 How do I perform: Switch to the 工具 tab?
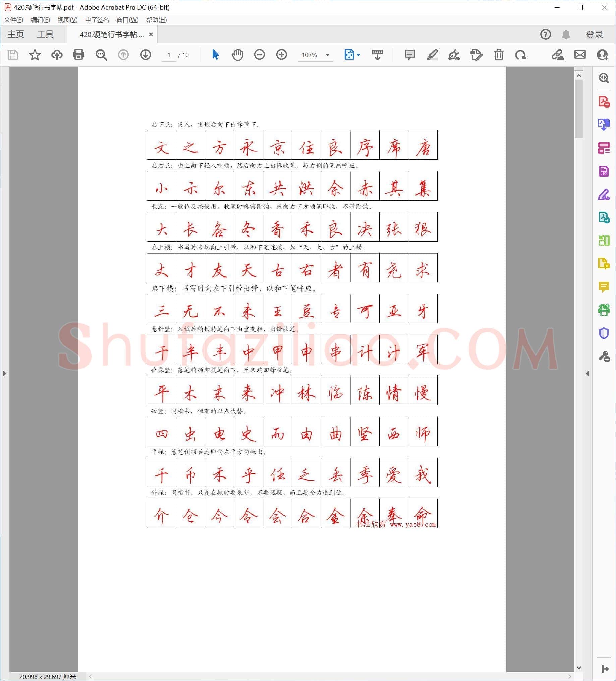(45, 34)
